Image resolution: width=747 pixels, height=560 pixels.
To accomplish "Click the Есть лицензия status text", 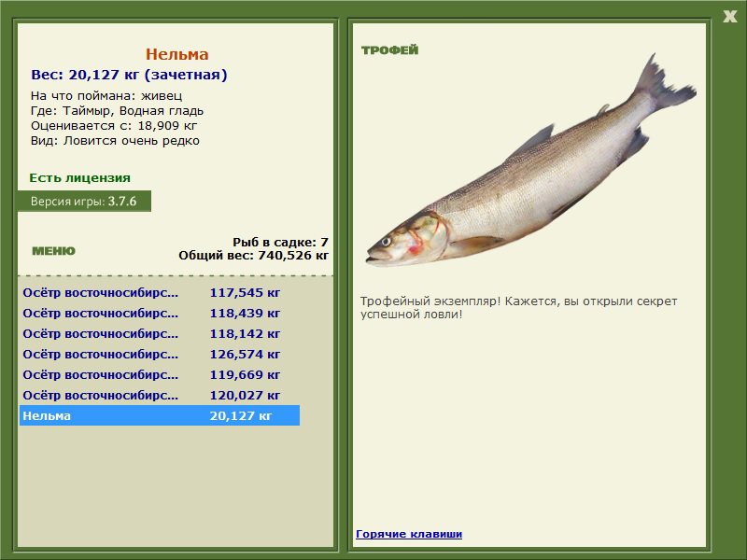I will [x=79, y=178].
